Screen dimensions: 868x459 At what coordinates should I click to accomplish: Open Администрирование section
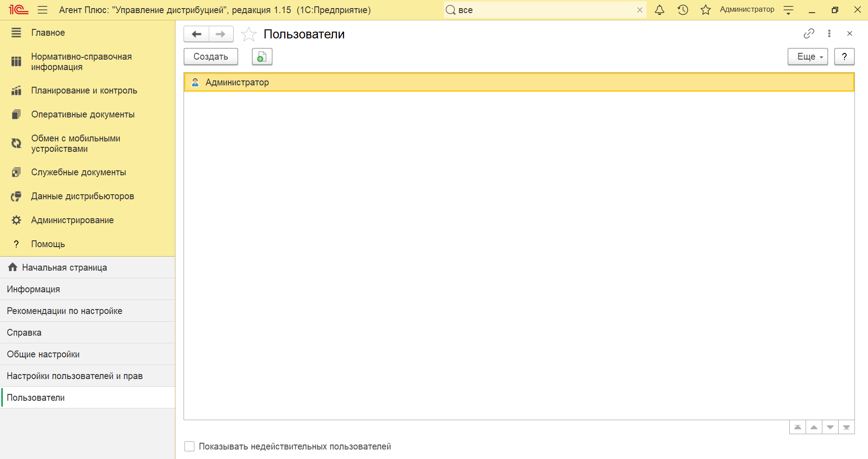click(x=87, y=220)
